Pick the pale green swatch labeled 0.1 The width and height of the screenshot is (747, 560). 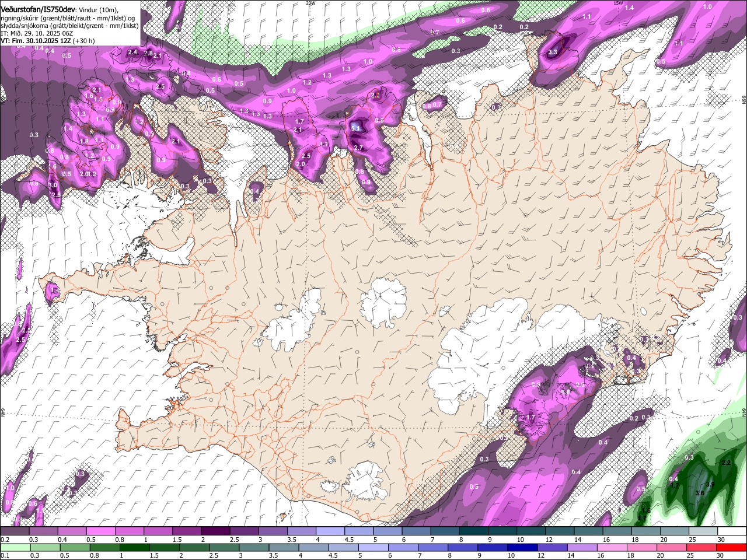pos(15,547)
